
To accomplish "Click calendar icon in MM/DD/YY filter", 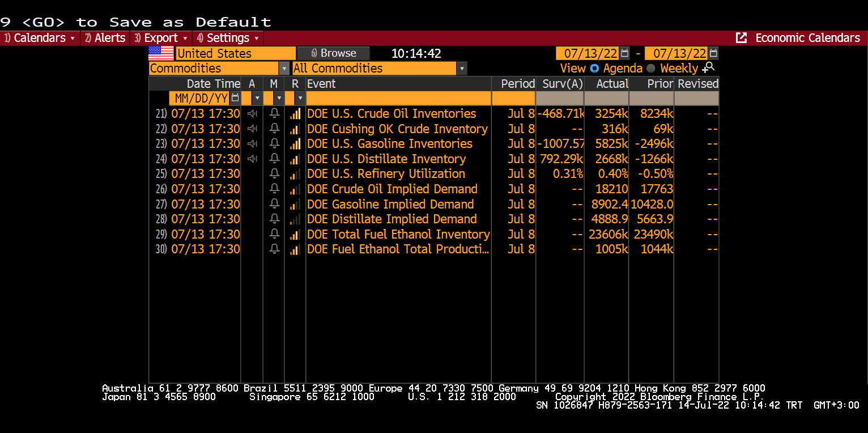I will [x=235, y=98].
